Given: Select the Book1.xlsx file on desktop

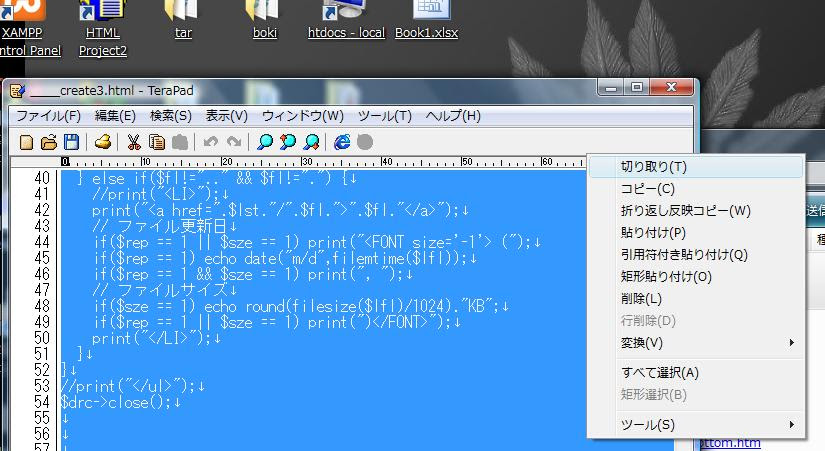Looking at the screenshot, I should point(426,20).
